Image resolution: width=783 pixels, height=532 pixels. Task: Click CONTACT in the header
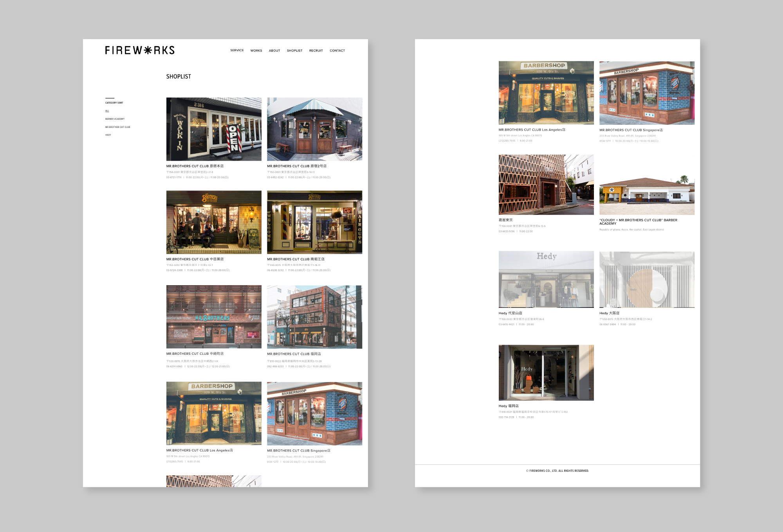337,51
